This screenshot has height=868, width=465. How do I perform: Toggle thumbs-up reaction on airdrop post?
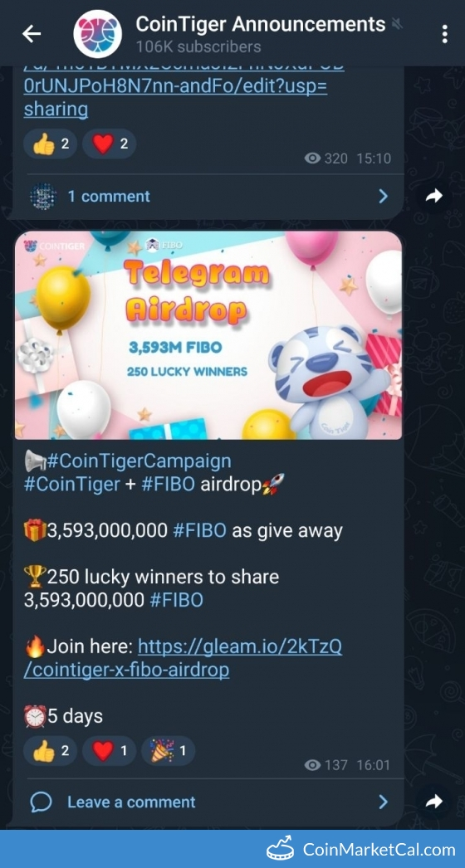(51, 751)
